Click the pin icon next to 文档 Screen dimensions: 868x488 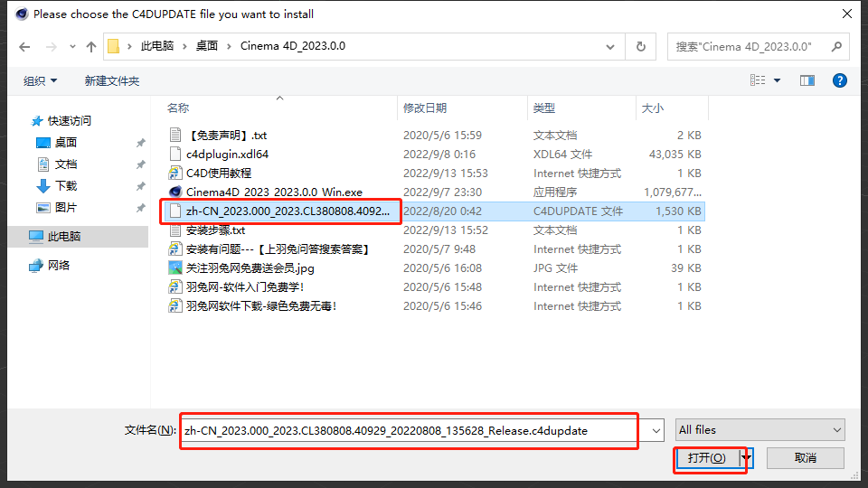[141, 164]
